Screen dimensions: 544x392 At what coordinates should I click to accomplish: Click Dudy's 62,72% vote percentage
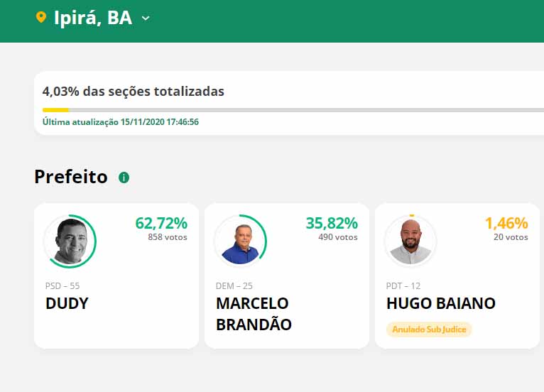[161, 223]
